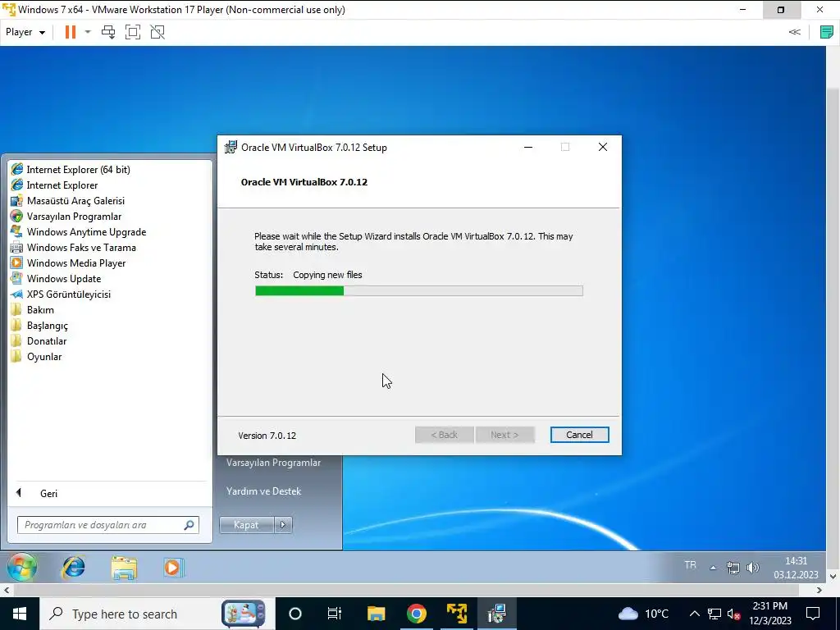Open the Cortana circle icon
840x630 pixels.
coord(295,614)
